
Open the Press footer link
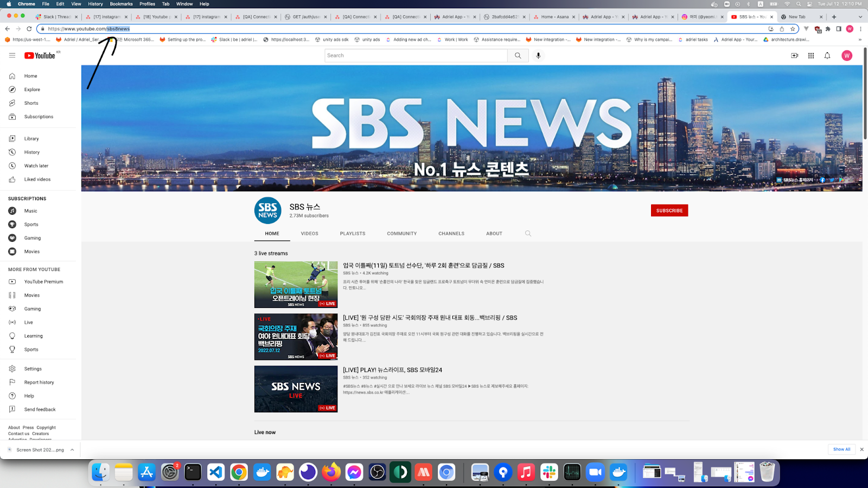click(x=28, y=428)
